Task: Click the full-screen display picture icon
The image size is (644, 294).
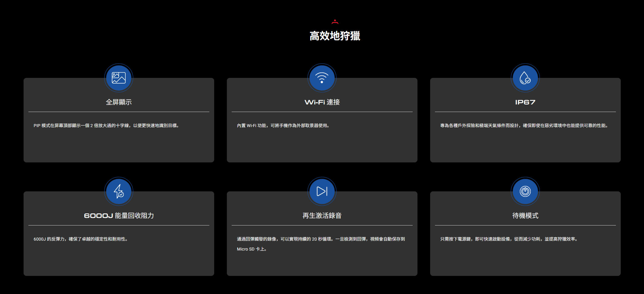Action: pos(119,78)
